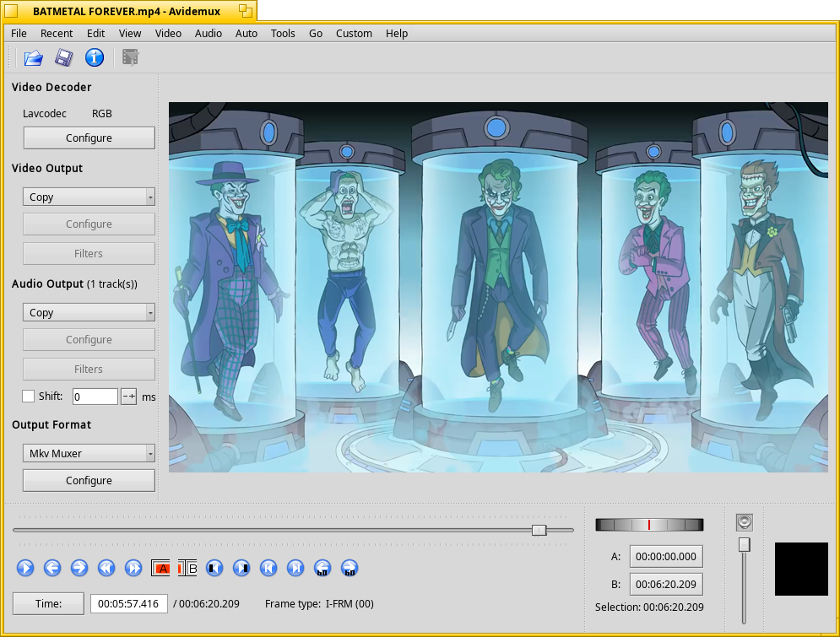The width and height of the screenshot is (840, 637).
Task: Click Configure under Output Format
Action: pyautogui.click(x=89, y=481)
